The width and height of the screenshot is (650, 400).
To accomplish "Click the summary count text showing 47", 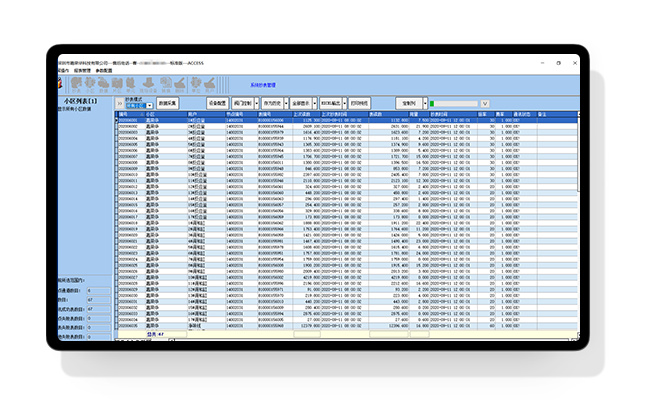I will click(x=155, y=334).
